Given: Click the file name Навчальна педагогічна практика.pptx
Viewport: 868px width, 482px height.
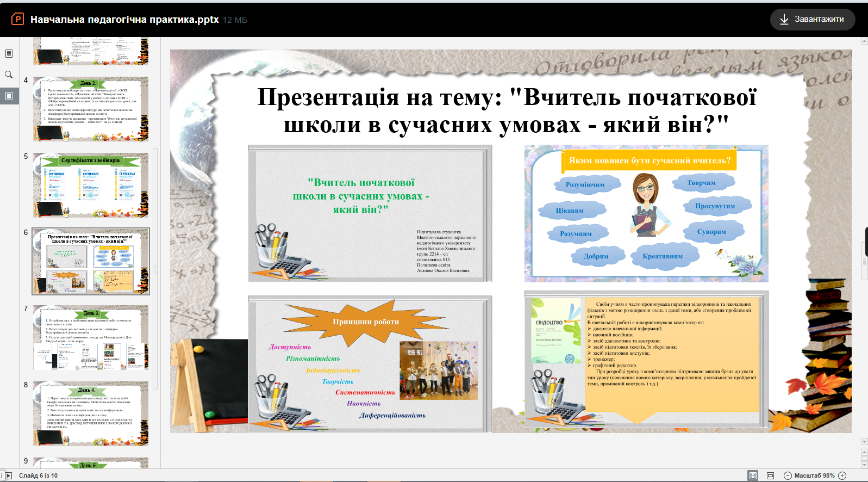Looking at the screenshot, I should tap(124, 20).
